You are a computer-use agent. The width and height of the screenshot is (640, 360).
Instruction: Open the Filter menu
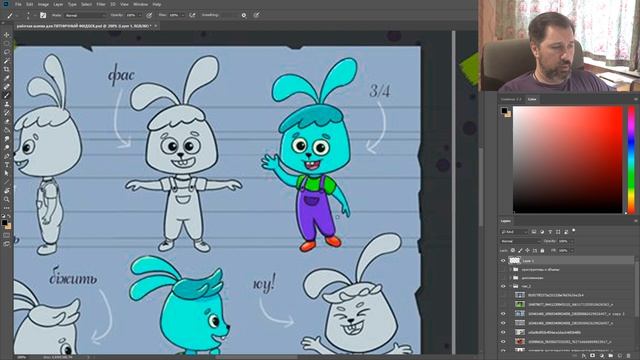point(101,4)
